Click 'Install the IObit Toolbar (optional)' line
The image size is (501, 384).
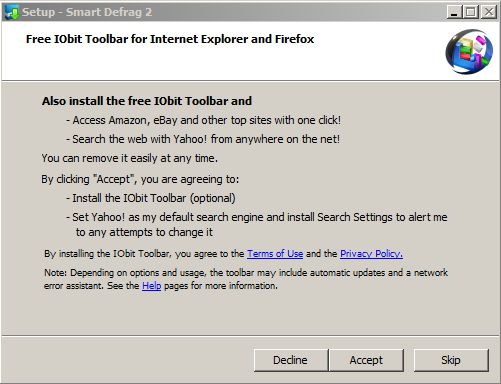point(151,198)
